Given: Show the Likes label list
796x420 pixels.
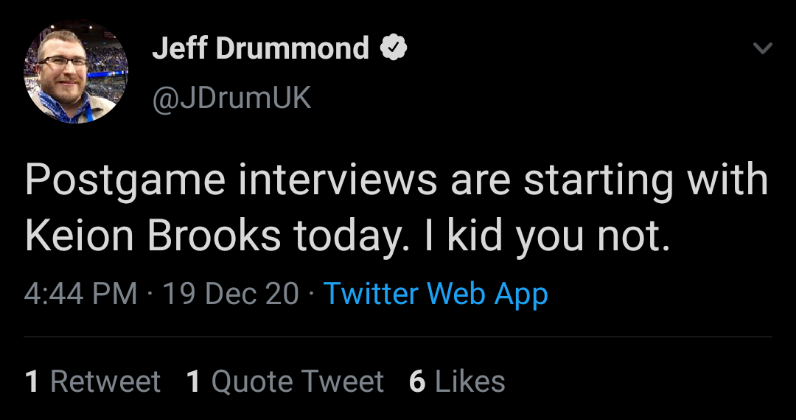Looking at the screenshot, I should tap(470, 381).
